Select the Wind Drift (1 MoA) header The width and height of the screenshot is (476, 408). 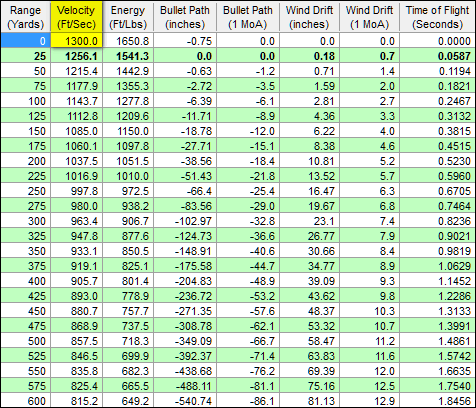click(369, 18)
